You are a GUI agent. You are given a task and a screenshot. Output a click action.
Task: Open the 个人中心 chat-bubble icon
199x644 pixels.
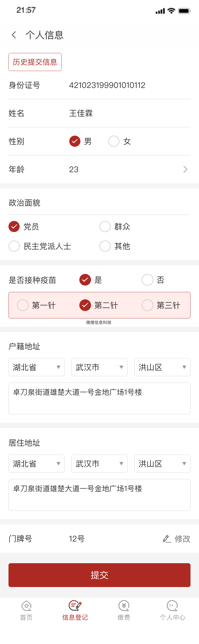[x=172, y=606]
